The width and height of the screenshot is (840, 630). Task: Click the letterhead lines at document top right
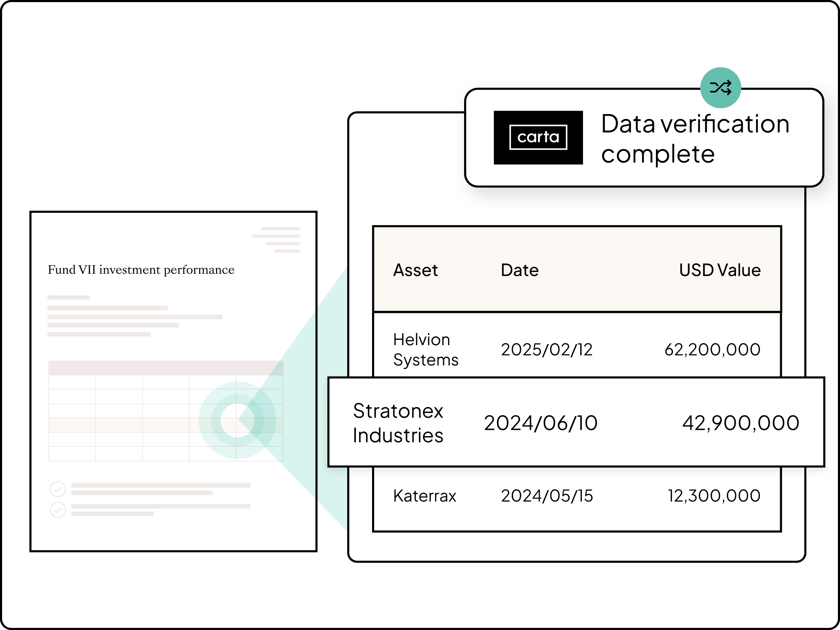pyautogui.click(x=280, y=239)
